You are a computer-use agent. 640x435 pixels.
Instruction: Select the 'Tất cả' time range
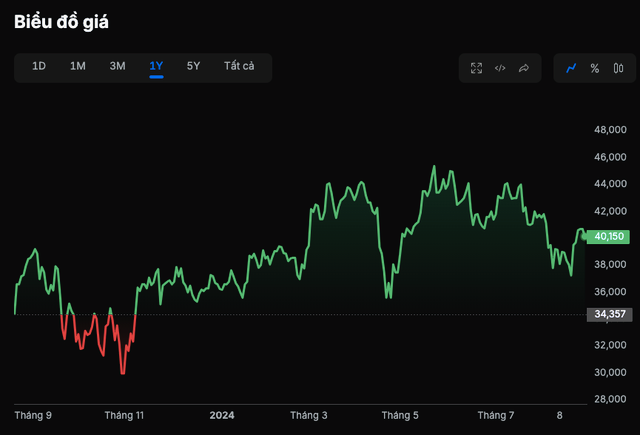239,66
